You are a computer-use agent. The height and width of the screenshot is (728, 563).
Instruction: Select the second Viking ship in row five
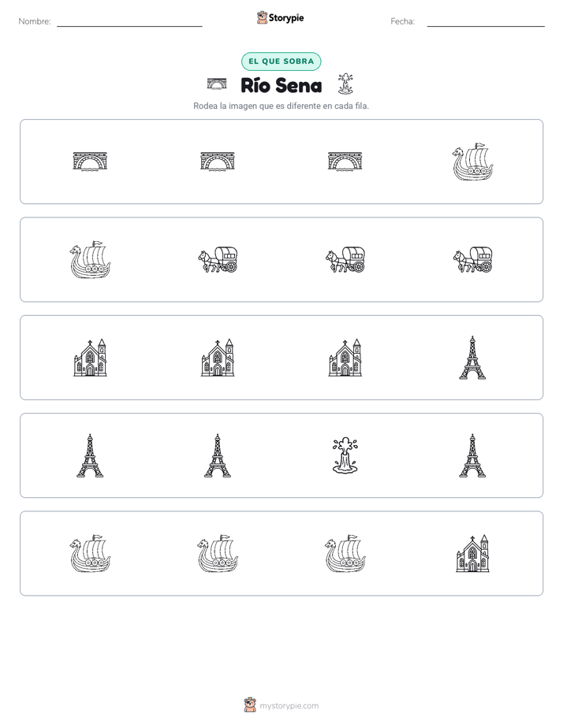[x=218, y=553]
